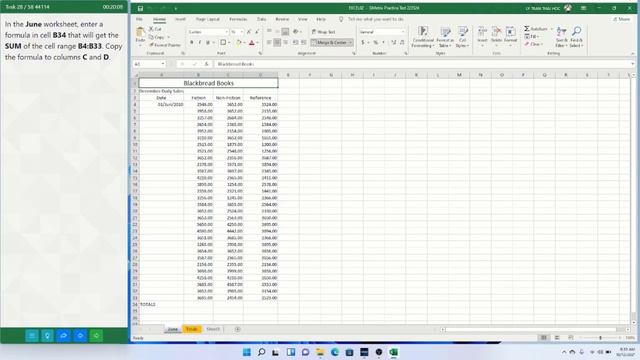Viewport: 640px width, 360px height.
Task: Activate the Format Painter tool
Action: click(164, 45)
